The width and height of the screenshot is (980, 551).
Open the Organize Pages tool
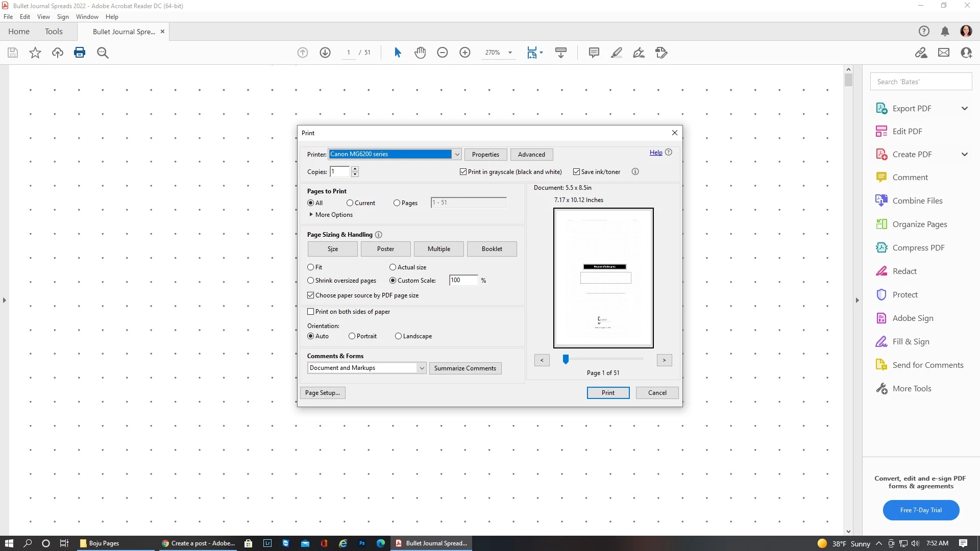[919, 224]
